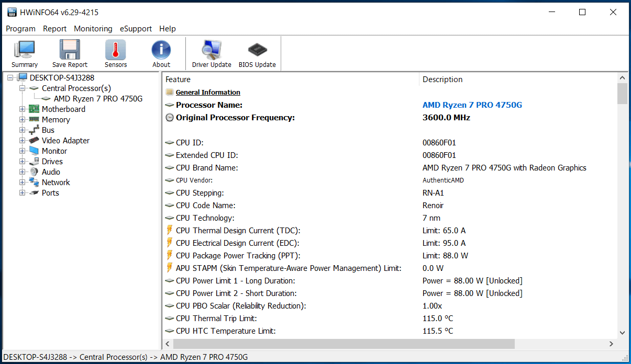Viewport: 631px width, 364px height.
Task: Click the clock icon beside Original Processor Frequency
Action: click(x=170, y=118)
